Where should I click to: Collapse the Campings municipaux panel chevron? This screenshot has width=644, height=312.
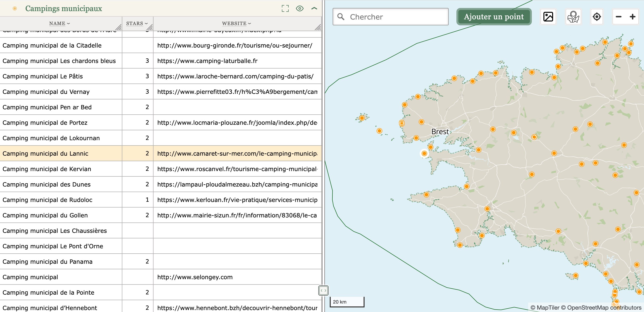point(314,8)
